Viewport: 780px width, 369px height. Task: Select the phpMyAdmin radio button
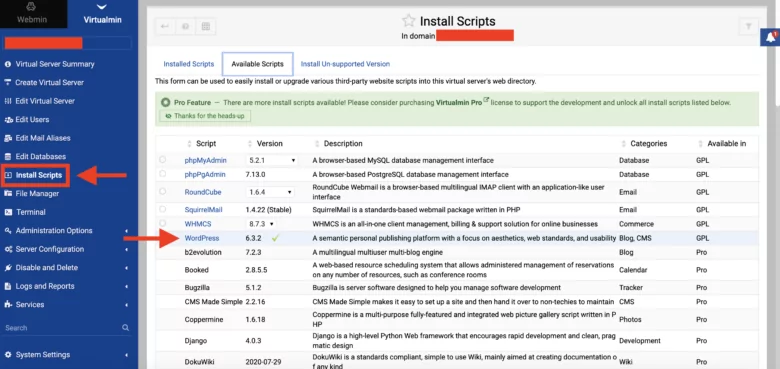click(163, 160)
